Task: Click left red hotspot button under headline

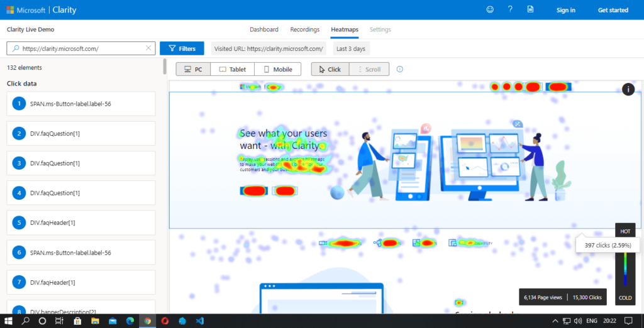Action: [254, 190]
